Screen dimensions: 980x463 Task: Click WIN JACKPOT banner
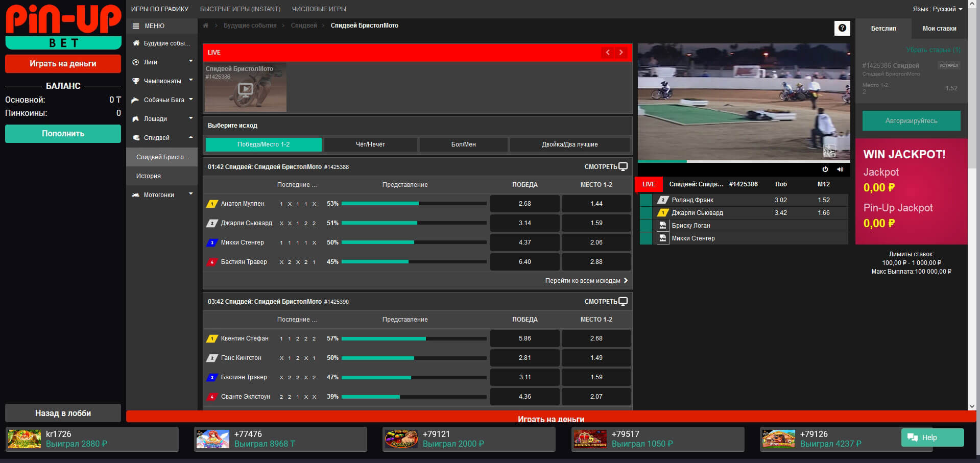coord(911,191)
